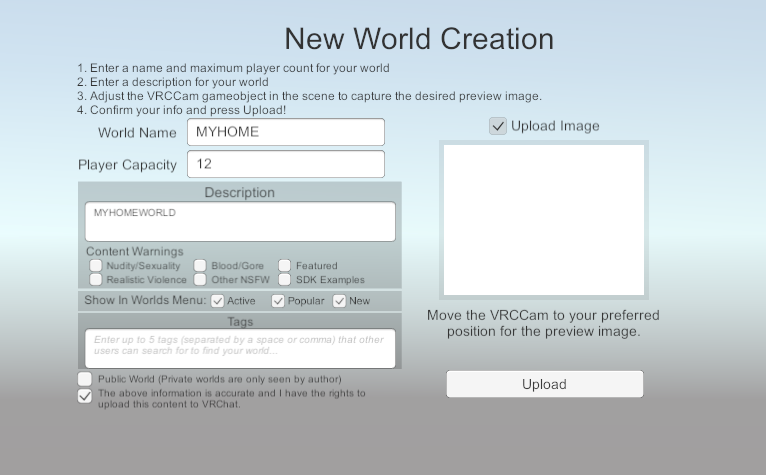Click the Move the VRCCam instruction text
Viewport: 766px width, 475px height.
pyautogui.click(x=543, y=323)
